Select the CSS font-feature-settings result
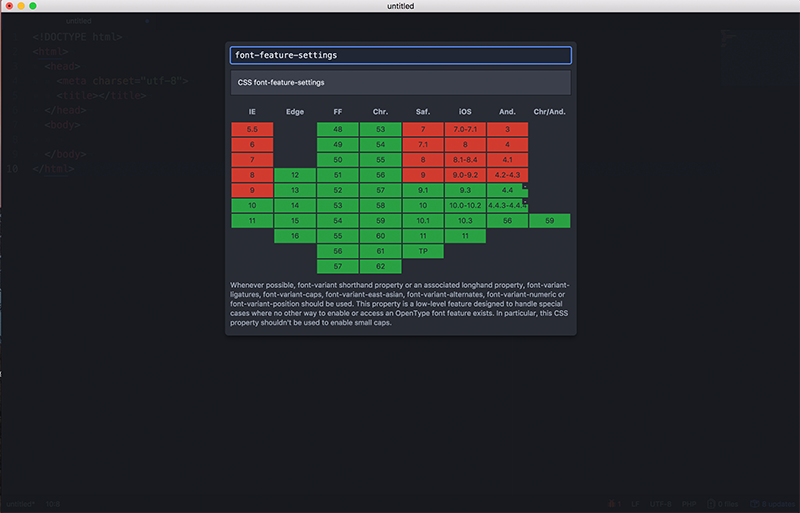800x513 pixels. [x=400, y=82]
